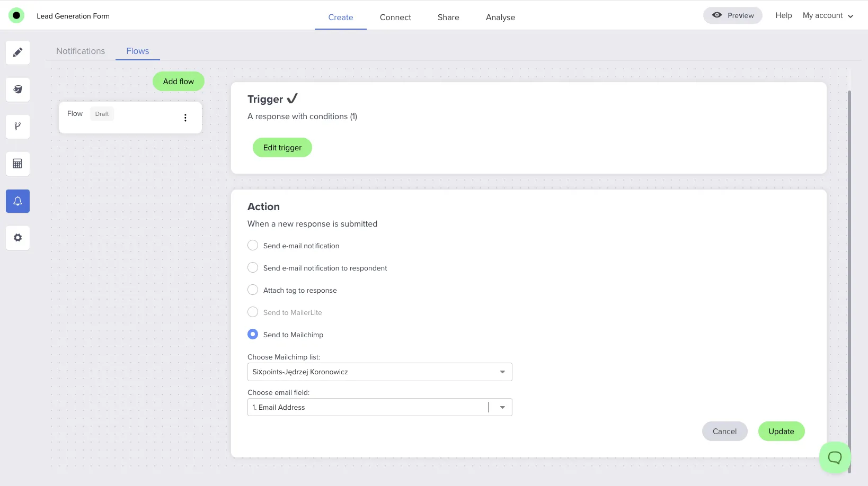Open the Settings gear in sidebar
This screenshot has width=868, height=486.
17,238
